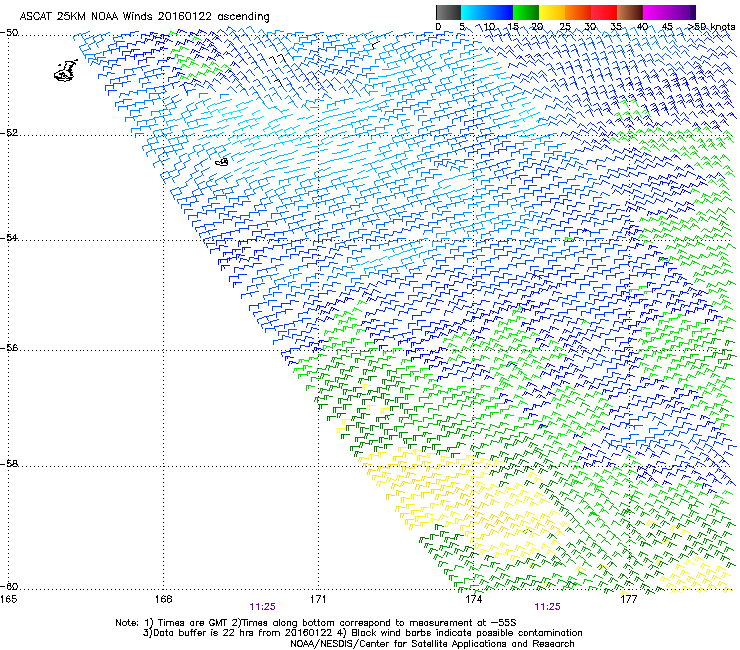Click the cyan-to-blue legend color segment
This screenshot has width=740, height=650.
click(x=487, y=12)
